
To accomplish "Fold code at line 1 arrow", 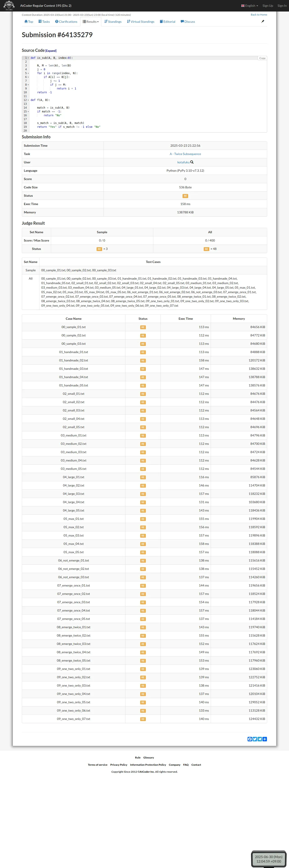I will click(28, 58).
